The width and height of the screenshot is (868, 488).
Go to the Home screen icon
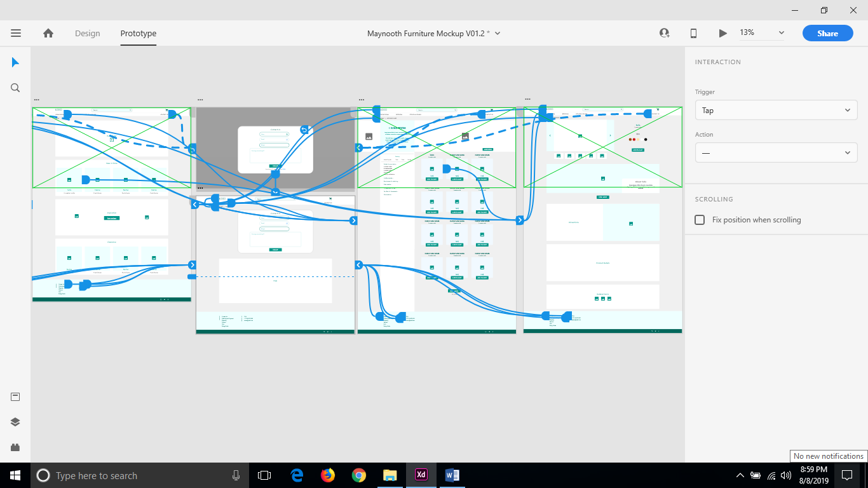(48, 33)
